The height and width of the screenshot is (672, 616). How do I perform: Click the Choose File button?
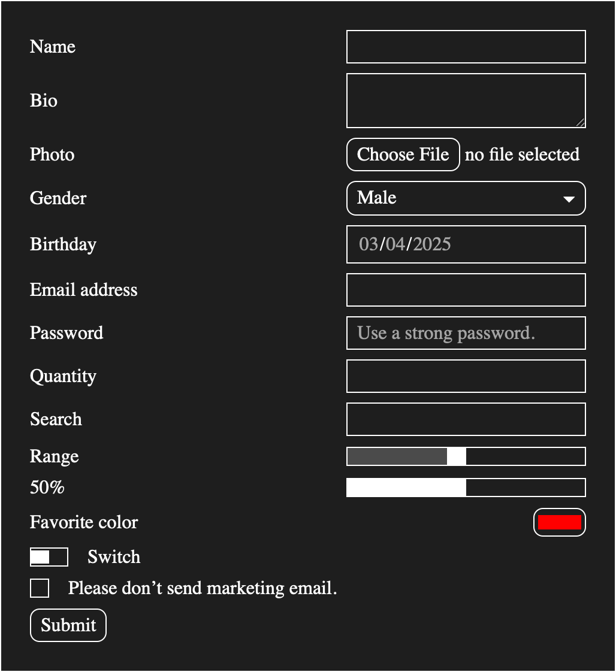[403, 155]
